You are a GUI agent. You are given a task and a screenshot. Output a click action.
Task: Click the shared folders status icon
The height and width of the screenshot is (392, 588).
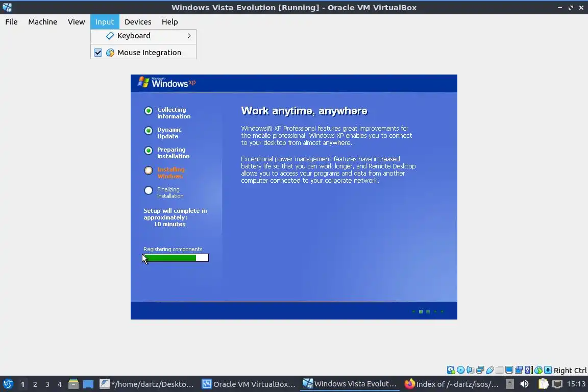pos(500,370)
